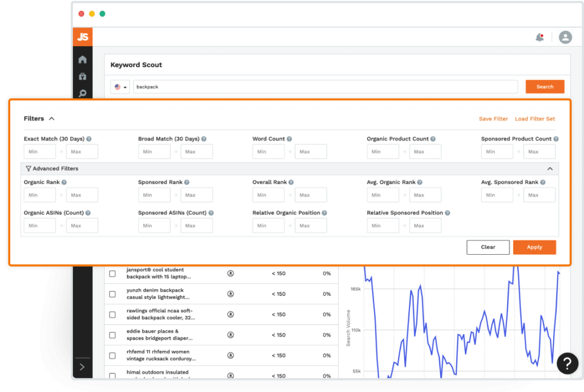The width and height of the screenshot is (584, 392).
Task: Click the Sponsored Product Count Min field
Action: pos(497,152)
